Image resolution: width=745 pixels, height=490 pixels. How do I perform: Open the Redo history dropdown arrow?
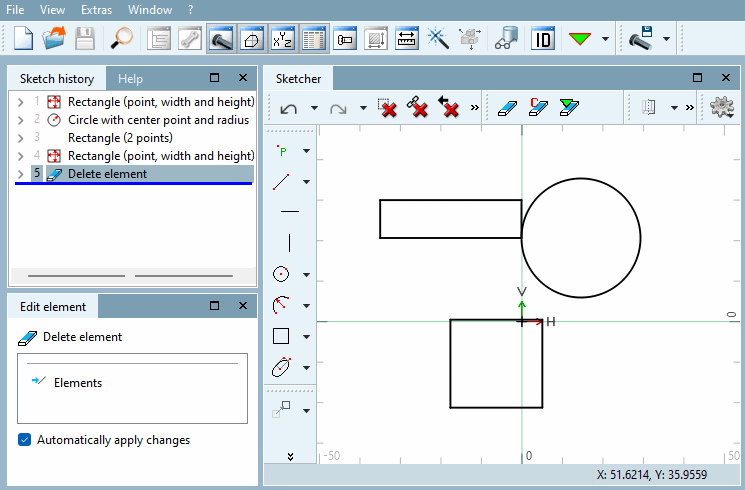[x=363, y=108]
